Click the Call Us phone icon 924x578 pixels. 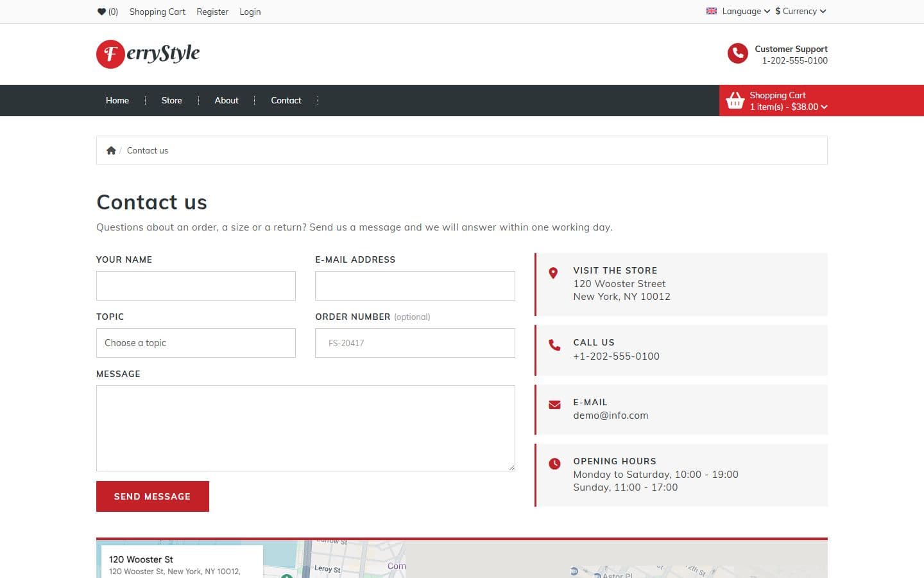(554, 345)
